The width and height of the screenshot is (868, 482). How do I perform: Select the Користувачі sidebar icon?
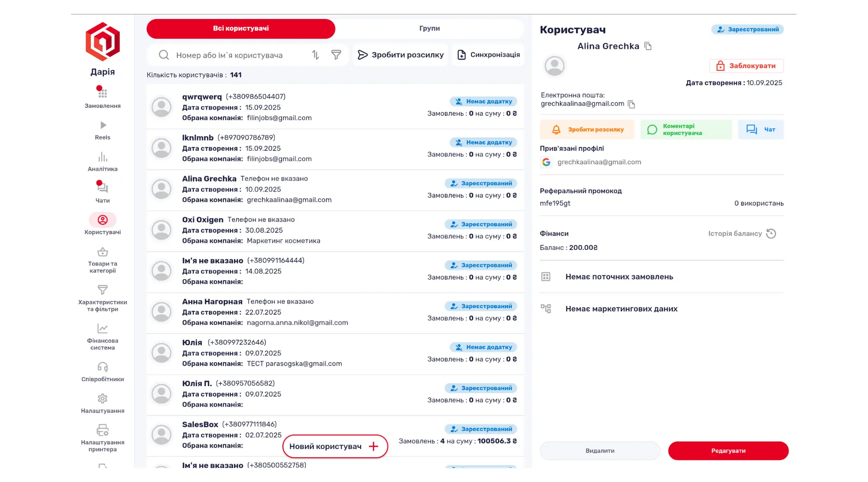(103, 220)
